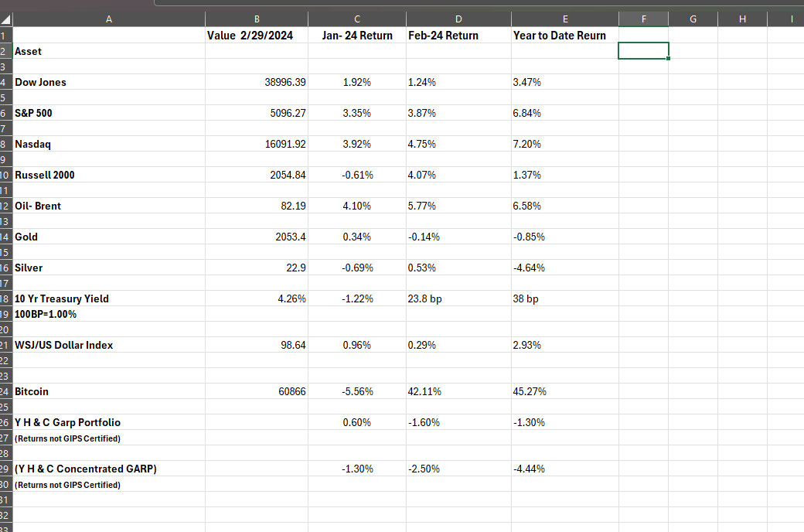The height and width of the screenshot is (532, 804).
Task: Click Nasdaq YTD return 7.20%
Action: point(565,144)
